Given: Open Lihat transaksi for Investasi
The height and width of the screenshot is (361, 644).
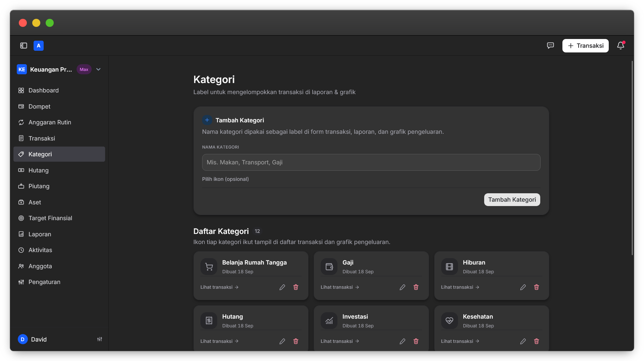Looking at the screenshot, I should (340, 342).
